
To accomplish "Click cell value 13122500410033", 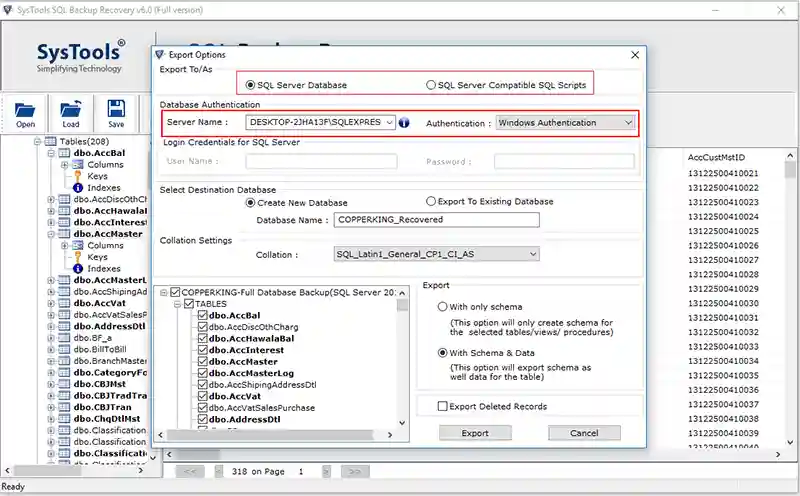I will tap(723, 346).
